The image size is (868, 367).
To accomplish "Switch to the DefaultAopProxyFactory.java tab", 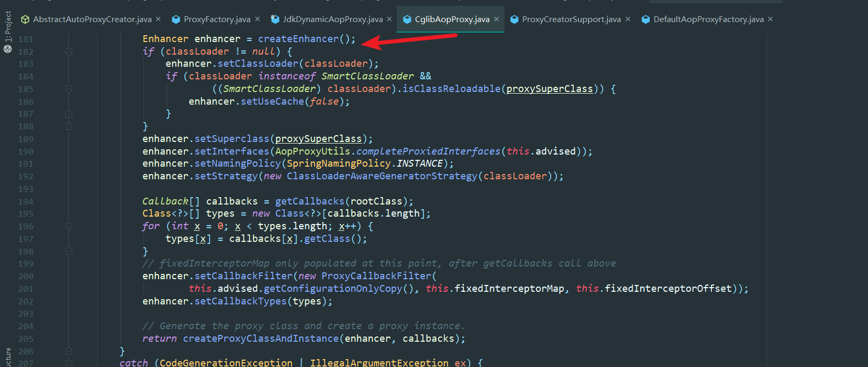I will tap(708, 19).
